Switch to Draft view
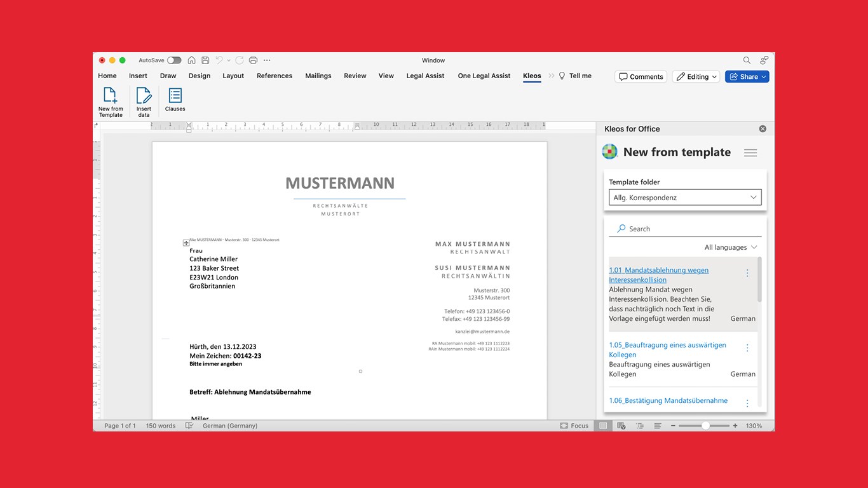This screenshot has height=488, width=868. point(658,426)
